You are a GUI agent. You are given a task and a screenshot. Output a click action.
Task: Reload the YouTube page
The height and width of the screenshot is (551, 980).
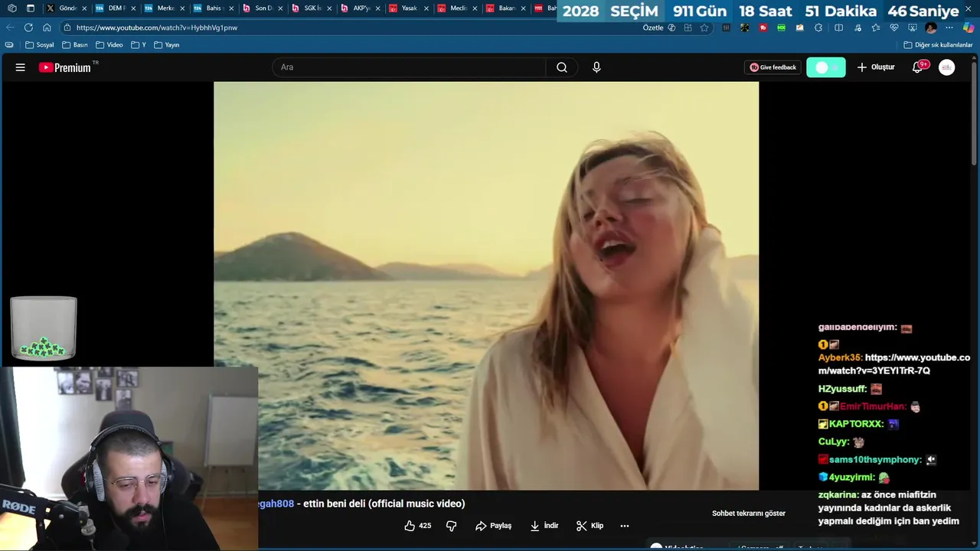click(28, 28)
